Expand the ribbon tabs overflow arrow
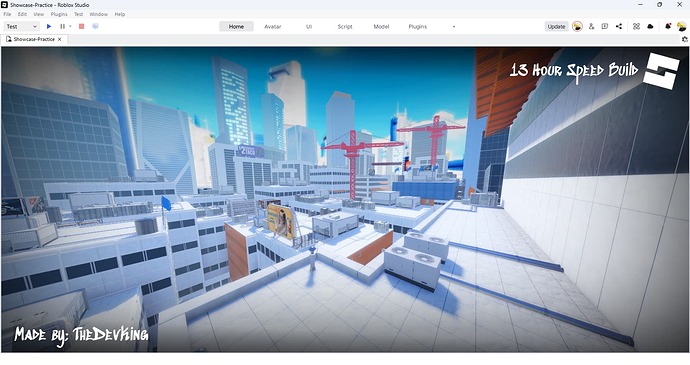The width and height of the screenshot is (690, 365). coord(454,26)
